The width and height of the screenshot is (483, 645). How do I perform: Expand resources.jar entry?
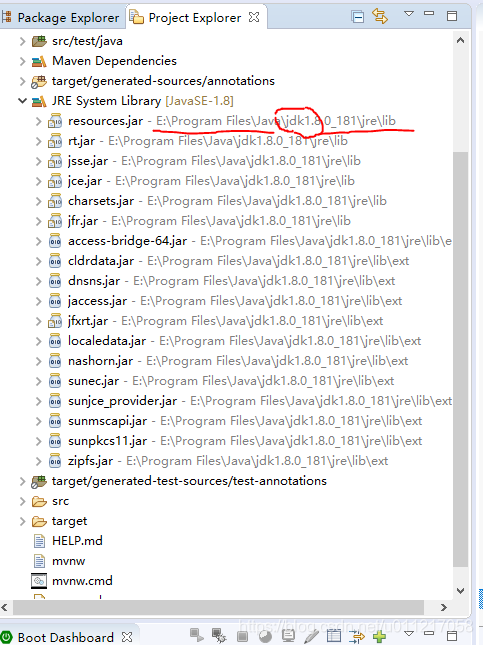pos(38,121)
